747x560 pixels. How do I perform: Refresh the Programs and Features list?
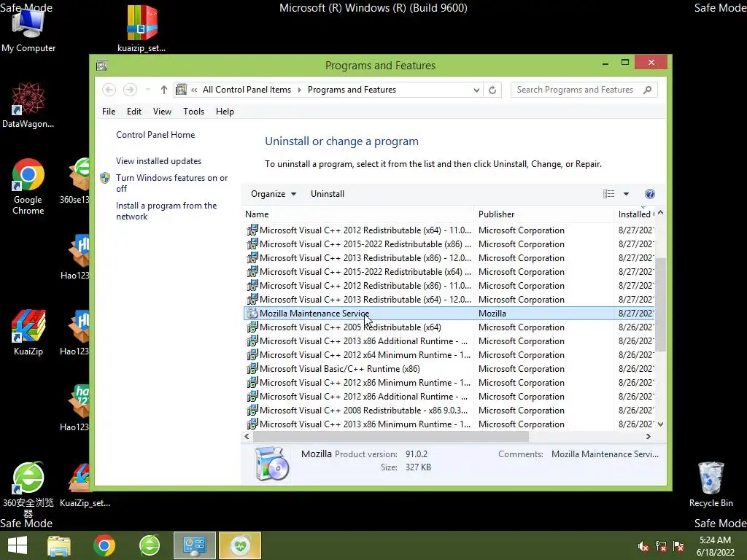[x=492, y=90]
